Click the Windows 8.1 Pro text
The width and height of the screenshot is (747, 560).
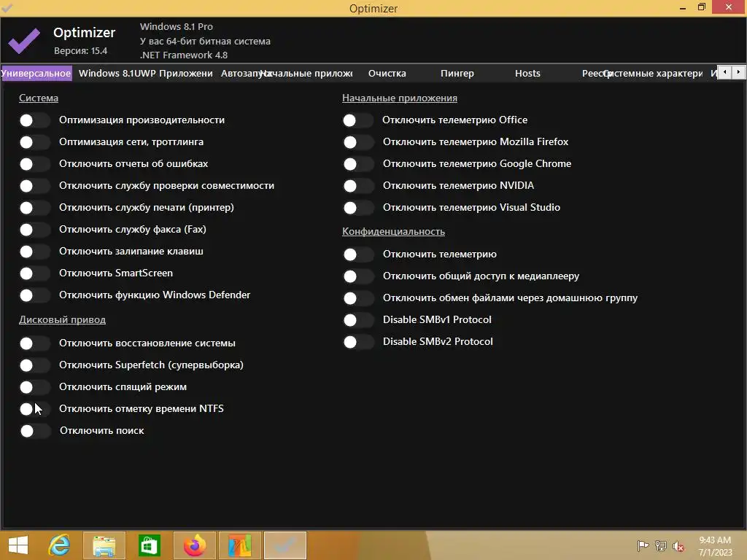pos(177,27)
